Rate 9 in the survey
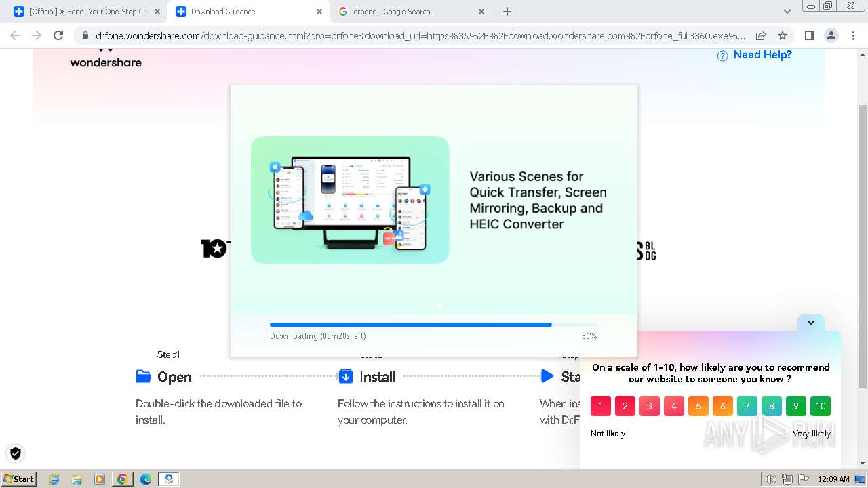This screenshot has height=488, width=868. click(796, 406)
